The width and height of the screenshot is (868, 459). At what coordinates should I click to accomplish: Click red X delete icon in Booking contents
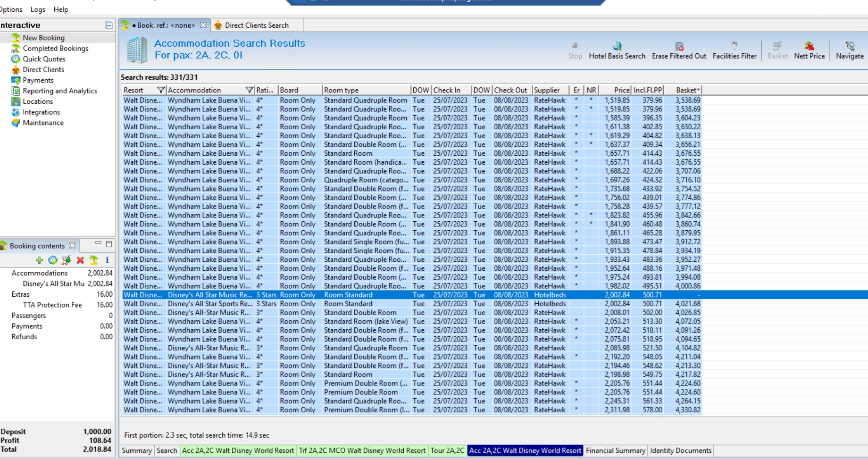click(80, 260)
